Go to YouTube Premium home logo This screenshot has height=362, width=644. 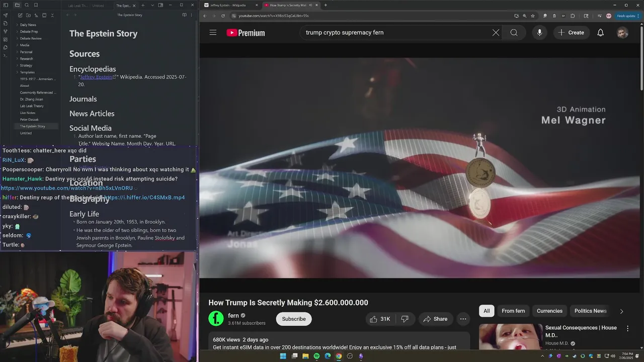coord(246,33)
